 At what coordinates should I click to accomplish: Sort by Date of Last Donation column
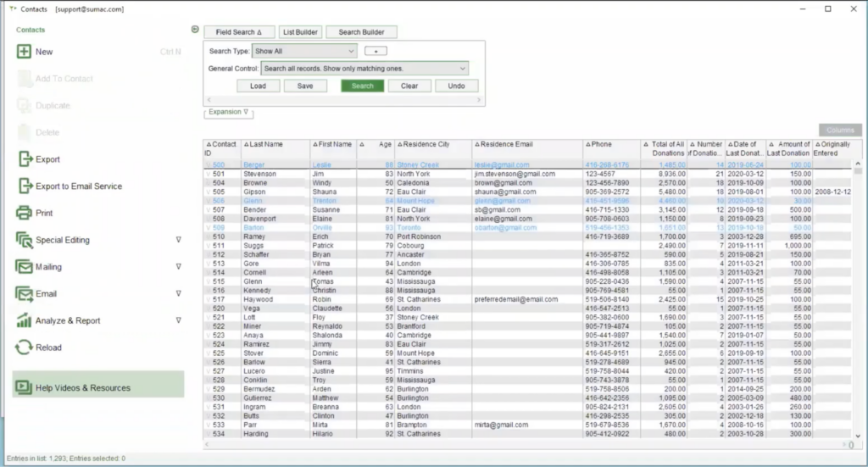point(744,148)
